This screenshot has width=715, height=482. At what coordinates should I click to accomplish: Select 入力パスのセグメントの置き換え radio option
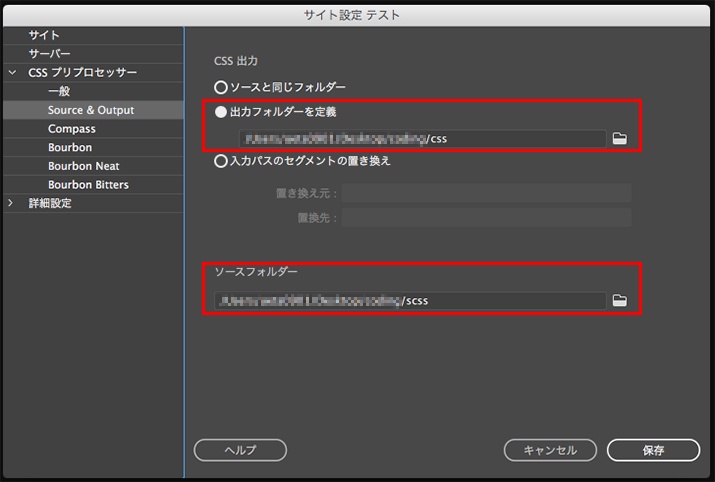pyautogui.click(x=222, y=161)
